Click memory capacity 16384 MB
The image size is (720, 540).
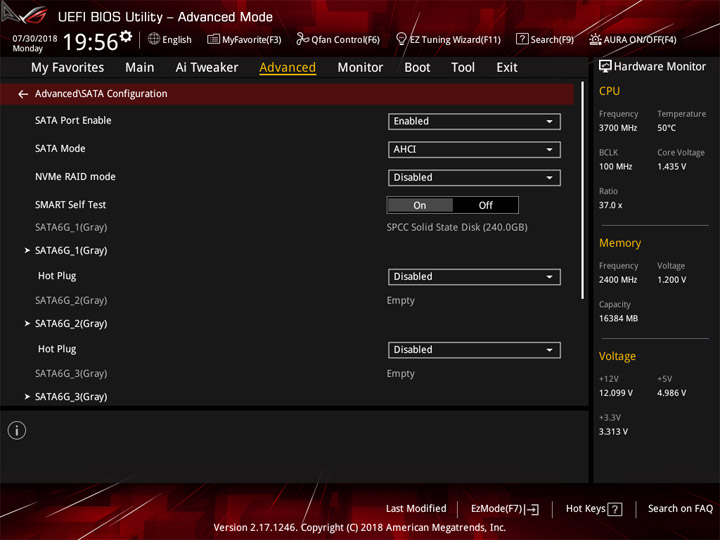618,318
